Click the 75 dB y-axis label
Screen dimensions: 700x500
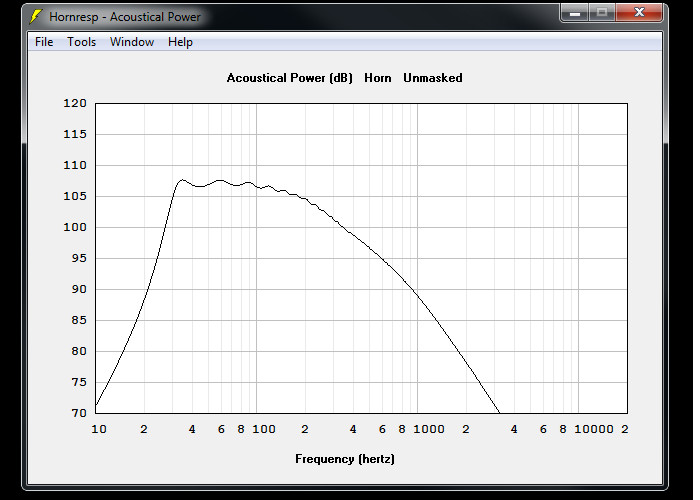(79, 382)
